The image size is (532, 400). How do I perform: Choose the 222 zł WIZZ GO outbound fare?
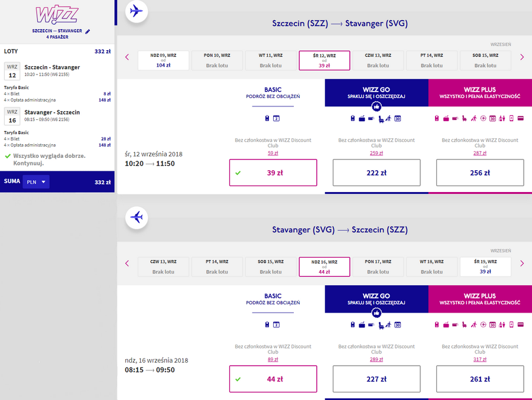(377, 173)
